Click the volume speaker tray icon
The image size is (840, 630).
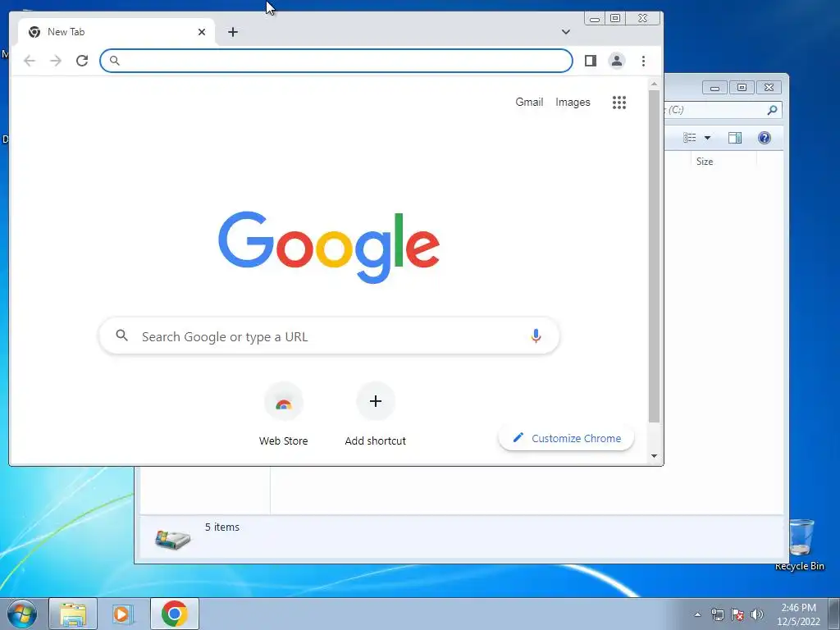[757, 614]
